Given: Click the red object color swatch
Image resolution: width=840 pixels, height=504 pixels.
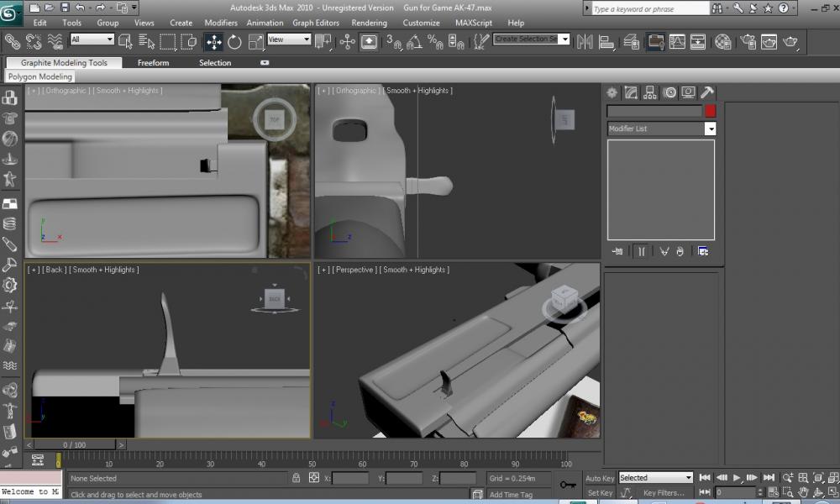Looking at the screenshot, I should [710, 111].
